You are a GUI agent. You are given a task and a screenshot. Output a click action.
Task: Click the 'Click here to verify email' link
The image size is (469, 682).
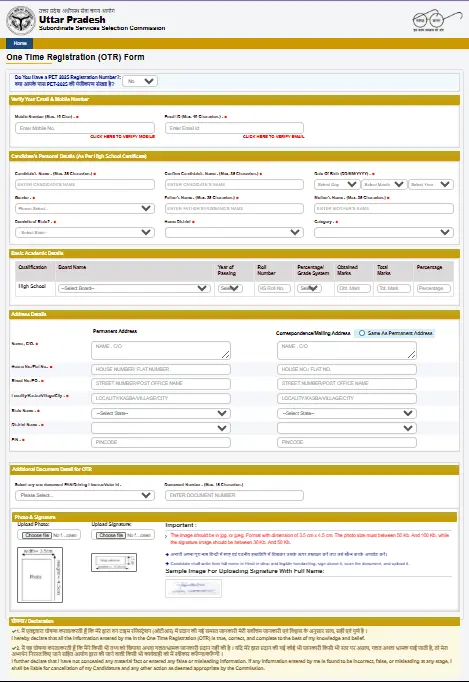pyautogui.click(x=273, y=137)
